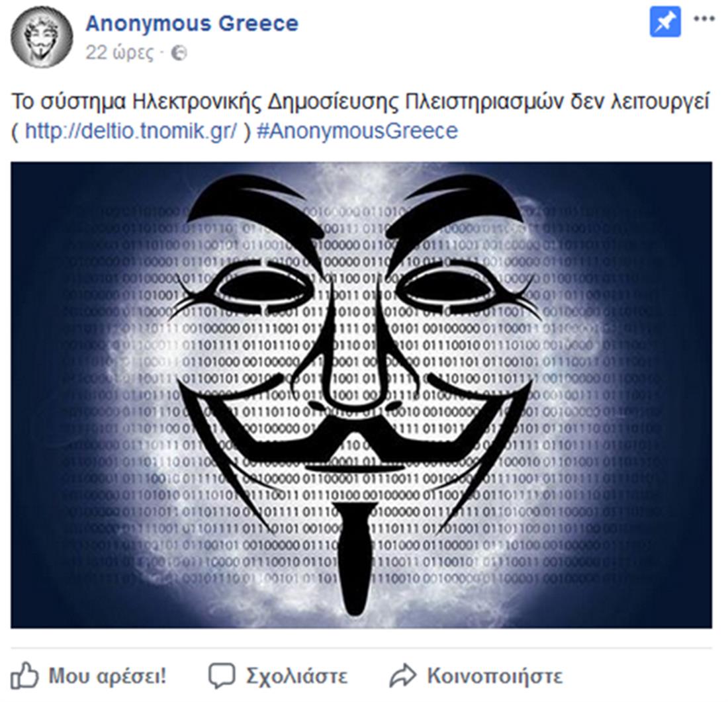Click the speech bubble comment icon
Viewport: 728px width, 702px height.
point(222,676)
